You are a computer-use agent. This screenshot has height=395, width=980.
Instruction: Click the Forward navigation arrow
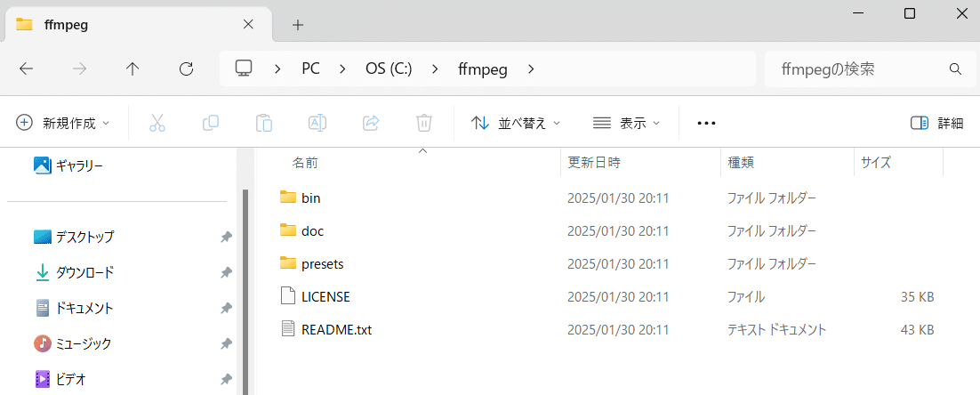click(80, 69)
